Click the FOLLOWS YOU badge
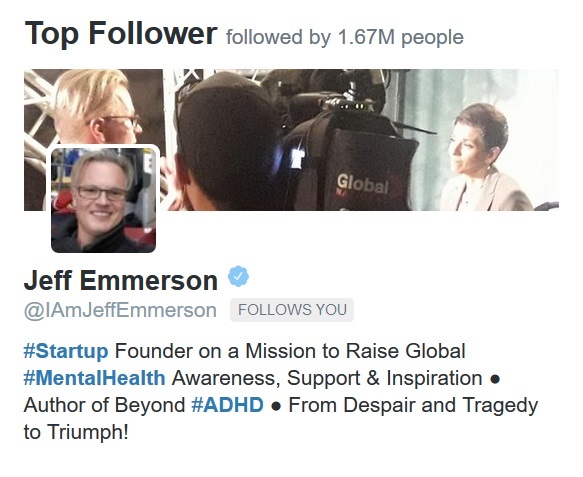The image size is (583, 477). [x=292, y=310]
